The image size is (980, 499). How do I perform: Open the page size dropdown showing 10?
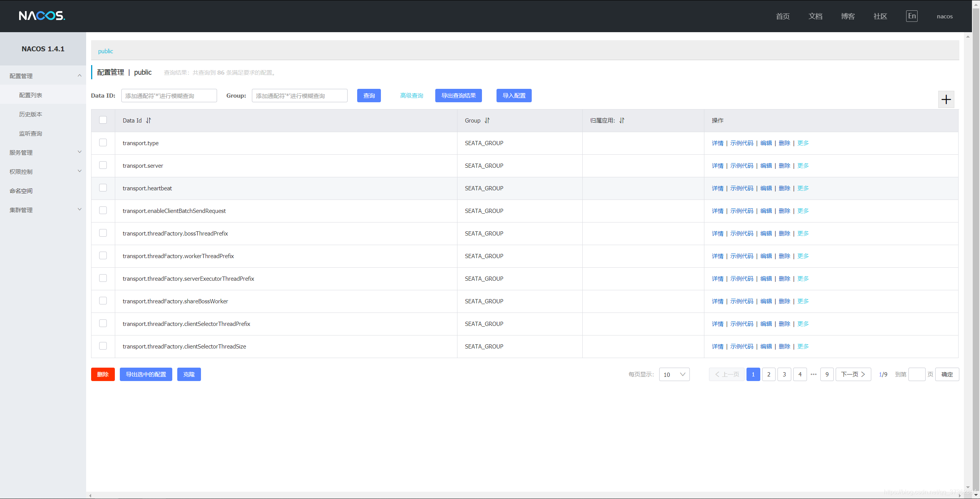674,375
